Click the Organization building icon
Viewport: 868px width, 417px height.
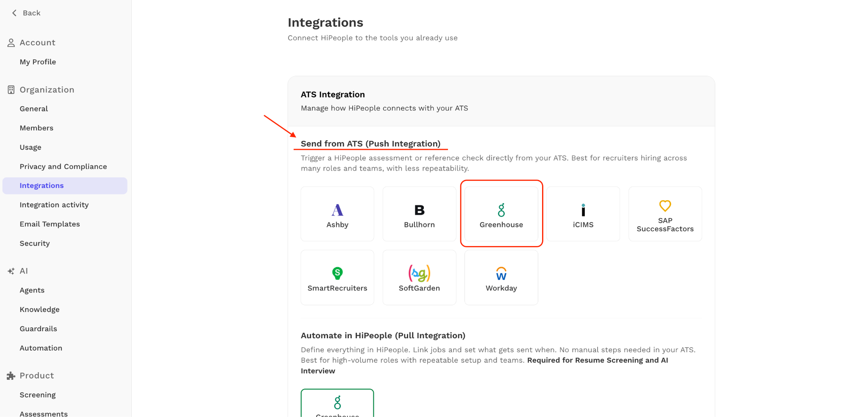coord(11,90)
